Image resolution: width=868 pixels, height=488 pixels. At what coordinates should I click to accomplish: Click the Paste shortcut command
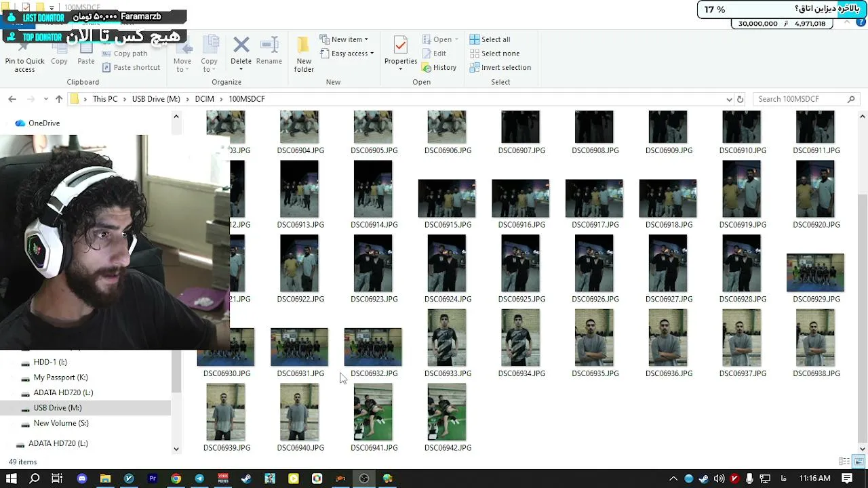(132, 68)
